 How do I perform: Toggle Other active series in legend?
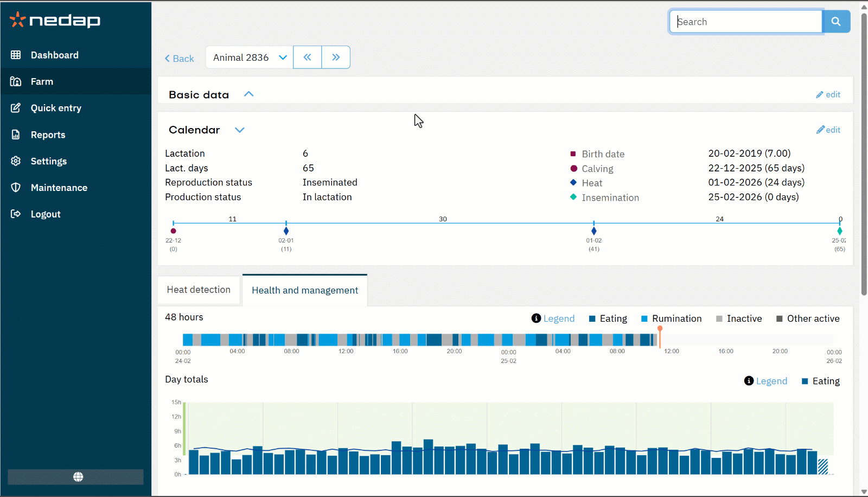[x=808, y=318]
